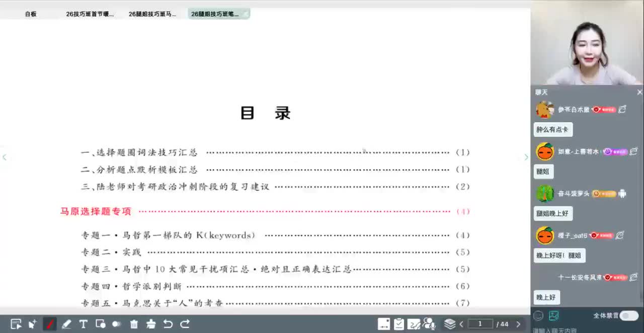Image resolution: width=644 pixels, height=333 pixels.
Task: Click the badge next to 参苓白术散
Action: (x=603, y=109)
